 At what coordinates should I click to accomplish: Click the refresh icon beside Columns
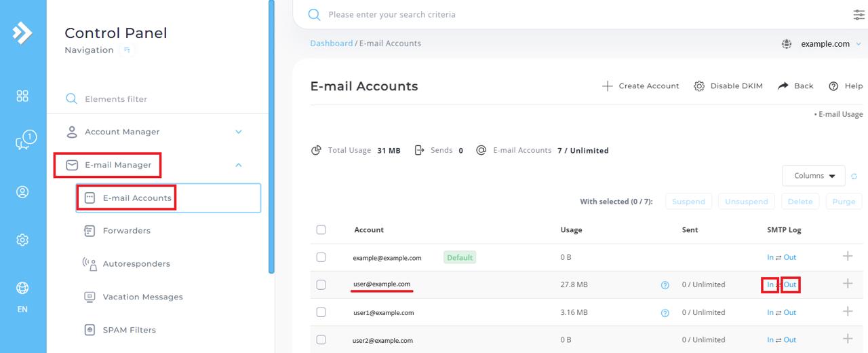[x=854, y=176]
